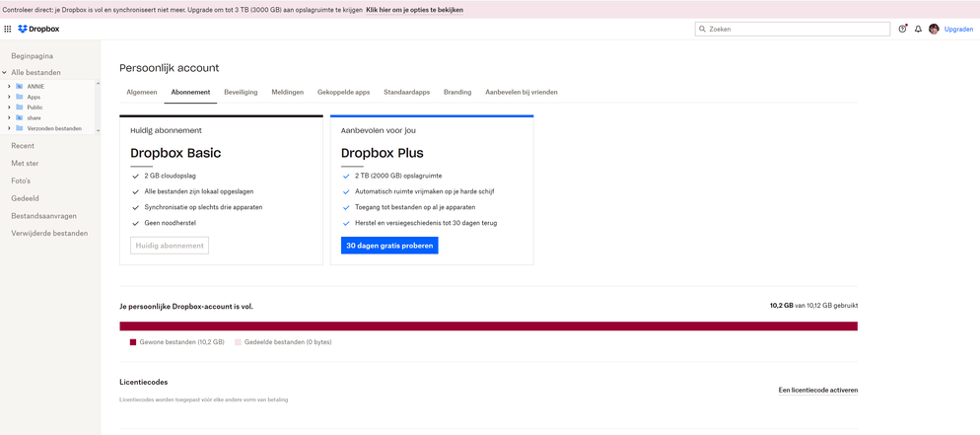The image size is (980, 435).
Task: Click the Gedeelde bestanden pink legend swatch
Action: [238, 342]
